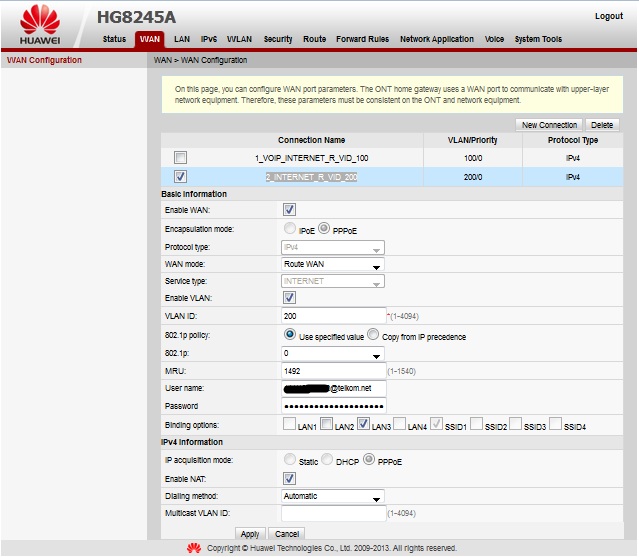The width and height of the screenshot is (639, 557).
Task: Open the WAN mode dropdown
Action: coord(333,264)
